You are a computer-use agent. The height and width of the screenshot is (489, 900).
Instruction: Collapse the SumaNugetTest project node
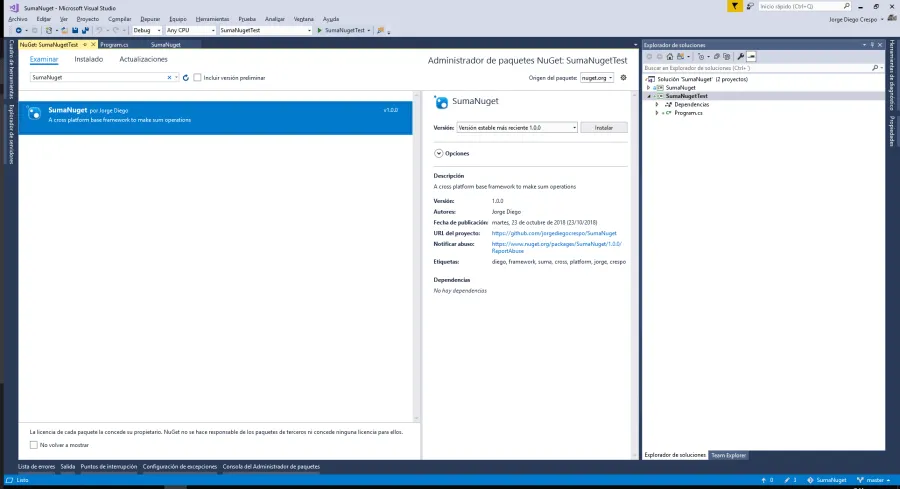pyautogui.click(x=649, y=96)
